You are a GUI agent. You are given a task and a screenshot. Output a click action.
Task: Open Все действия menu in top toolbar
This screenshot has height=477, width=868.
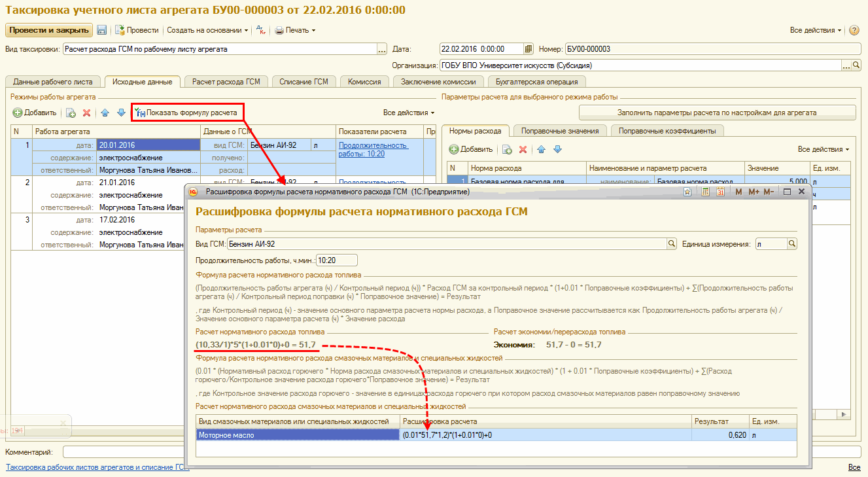pyautogui.click(x=816, y=30)
